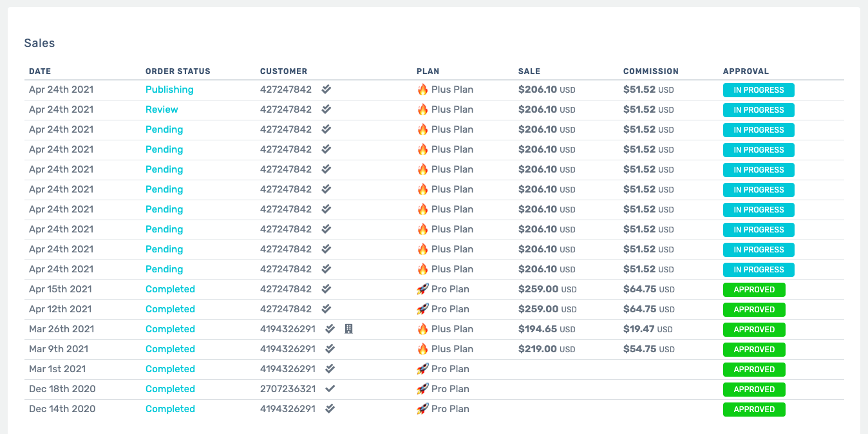868x434 pixels.
Task: Click the fire icon in Mar 9th 2021 row
Action: coord(422,349)
